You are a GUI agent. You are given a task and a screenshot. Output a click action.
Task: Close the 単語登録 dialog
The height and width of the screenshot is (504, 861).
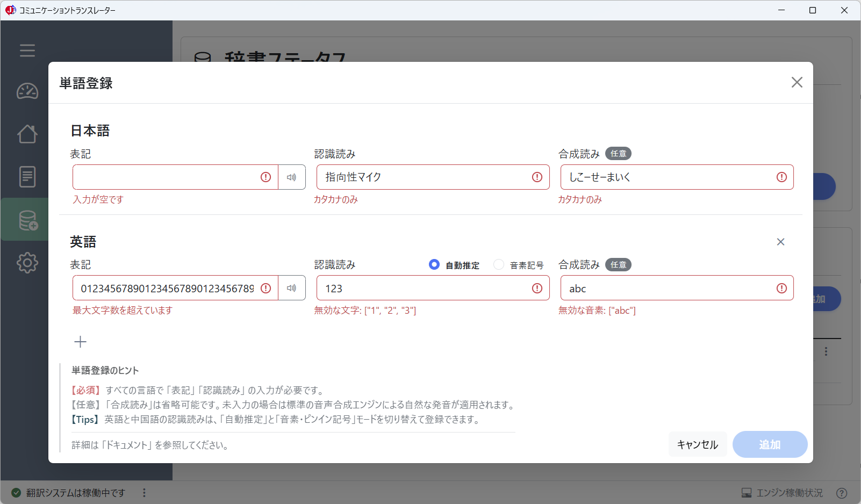(x=797, y=82)
